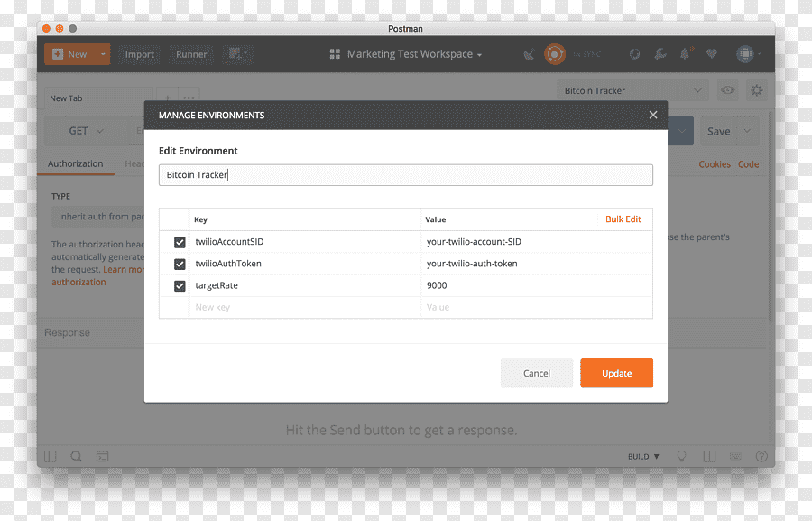Uncheck the targetRate variable checkbox
The width and height of the screenshot is (812, 521).
tap(180, 285)
